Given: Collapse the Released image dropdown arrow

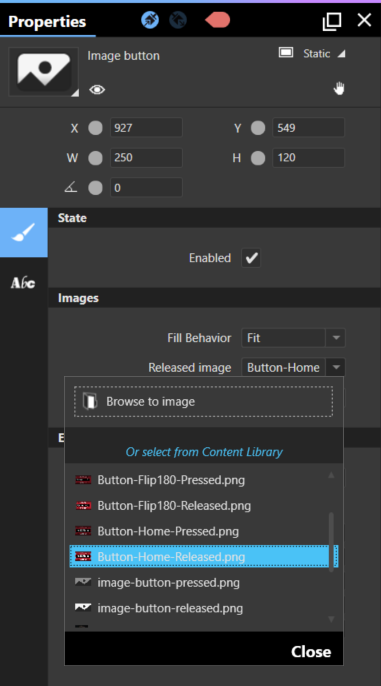Looking at the screenshot, I should pyautogui.click(x=336, y=368).
